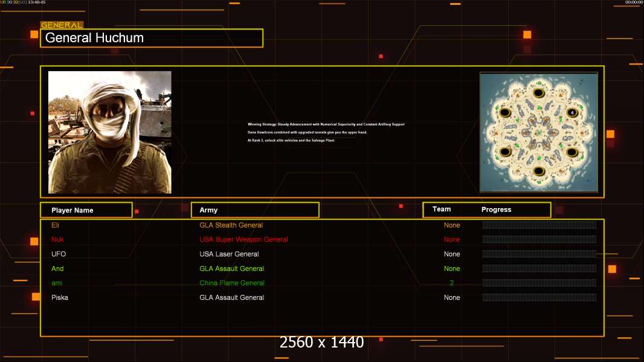Viewport: 644px width, 362px height.
Task: Click Eli's loading progress bar
Action: pyautogui.click(x=539, y=224)
